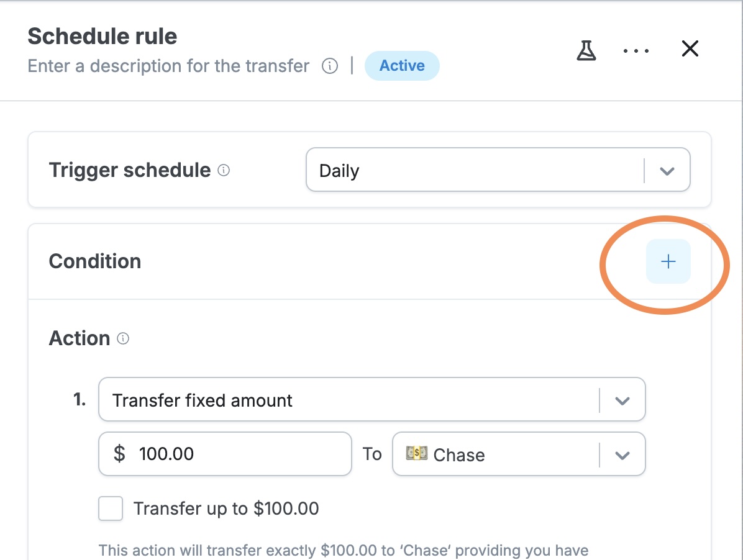Click the Chase destination account selector

click(x=519, y=454)
